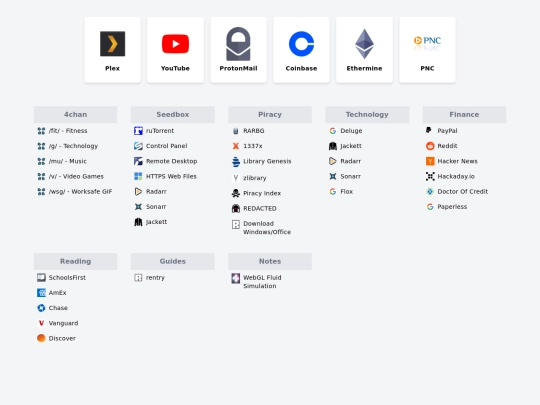Viewport: 540px width, 405px height.
Task: Open the ProtonMail lock icon tile
Action: pyautogui.click(x=238, y=44)
